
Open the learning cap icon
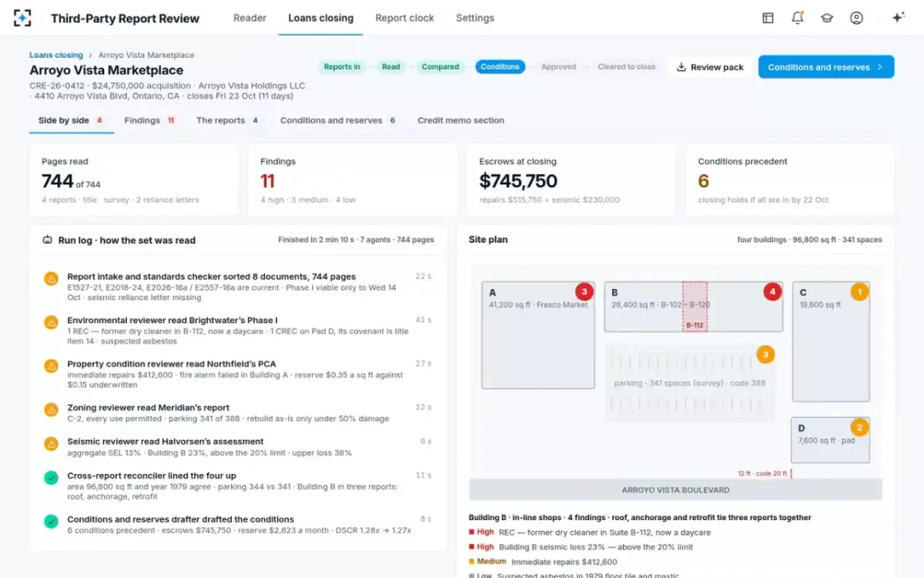click(827, 18)
